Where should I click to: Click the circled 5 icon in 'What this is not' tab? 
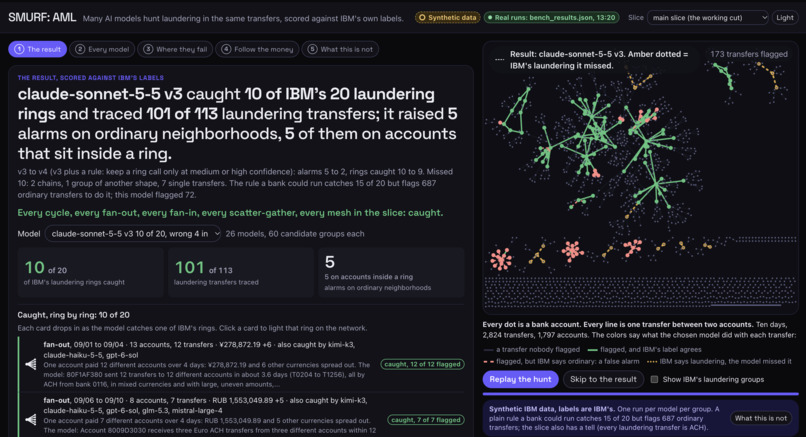[313, 49]
